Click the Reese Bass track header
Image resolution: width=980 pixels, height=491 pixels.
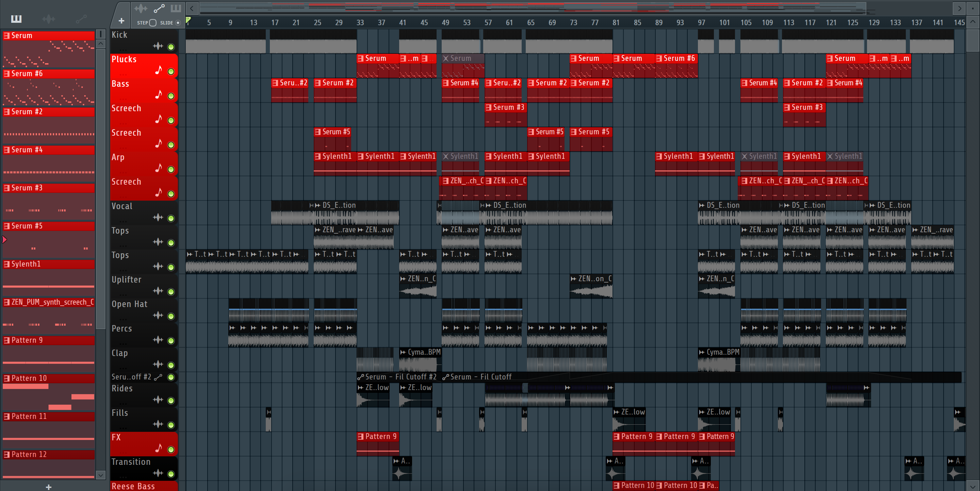[x=144, y=486]
